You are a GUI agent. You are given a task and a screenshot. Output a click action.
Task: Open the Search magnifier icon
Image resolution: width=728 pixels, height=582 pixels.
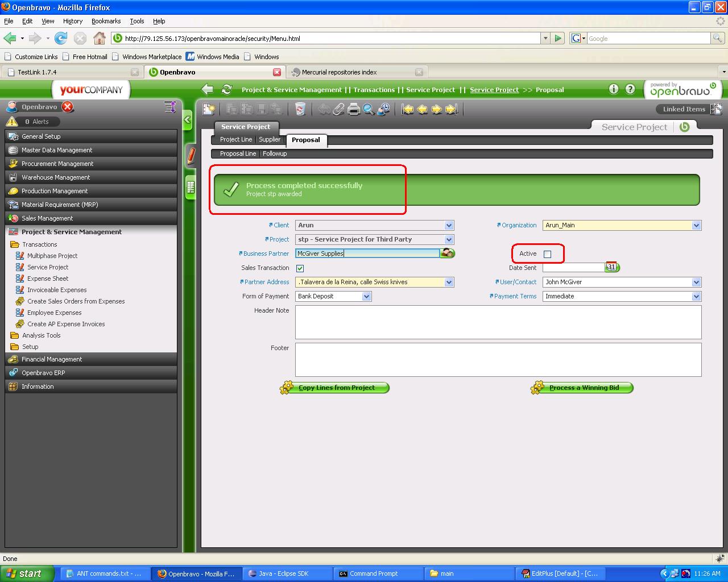point(369,109)
